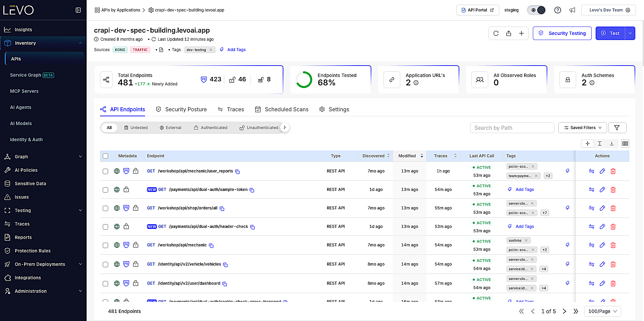Sort by Discovered column
The width and height of the screenshot is (644, 321).
(x=376, y=156)
